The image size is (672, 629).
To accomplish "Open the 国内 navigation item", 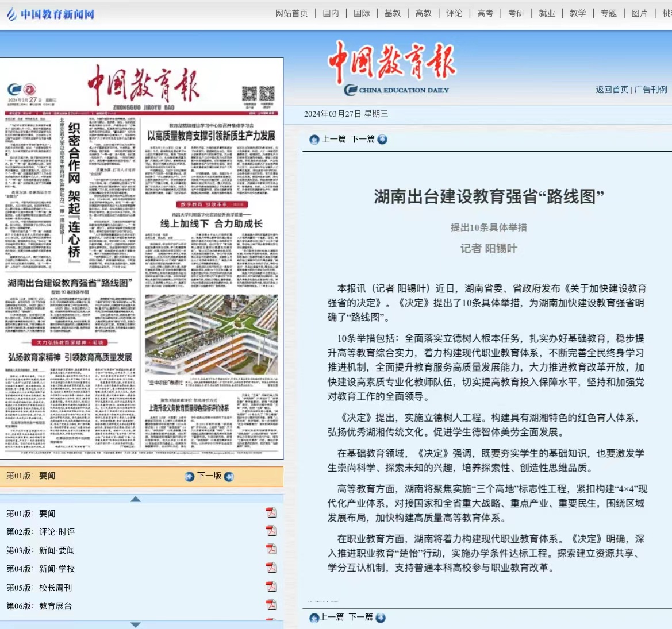I will click(331, 13).
